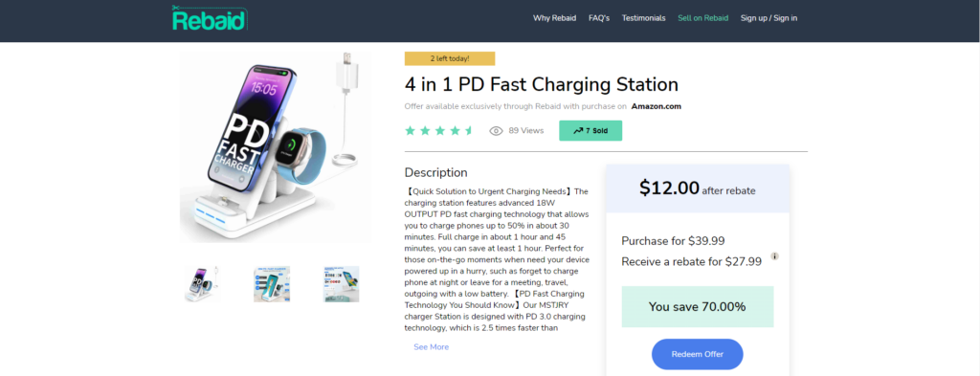
Task: Select the second product thumbnail
Action: 272,284
